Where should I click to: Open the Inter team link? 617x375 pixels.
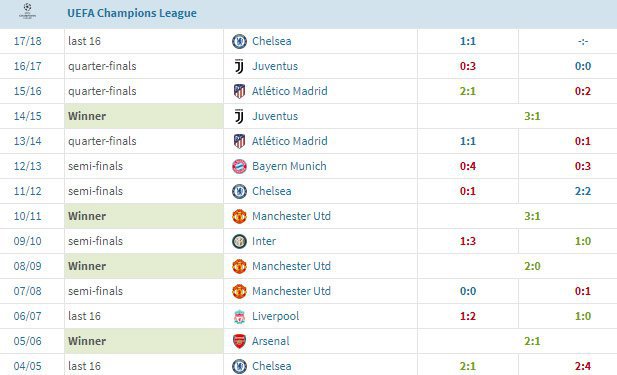[x=264, y=241]
